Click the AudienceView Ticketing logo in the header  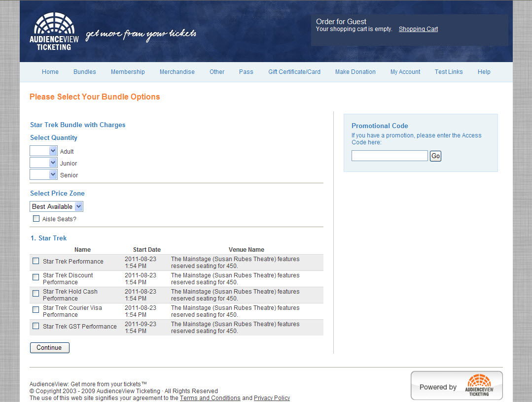tap(54, 32)
